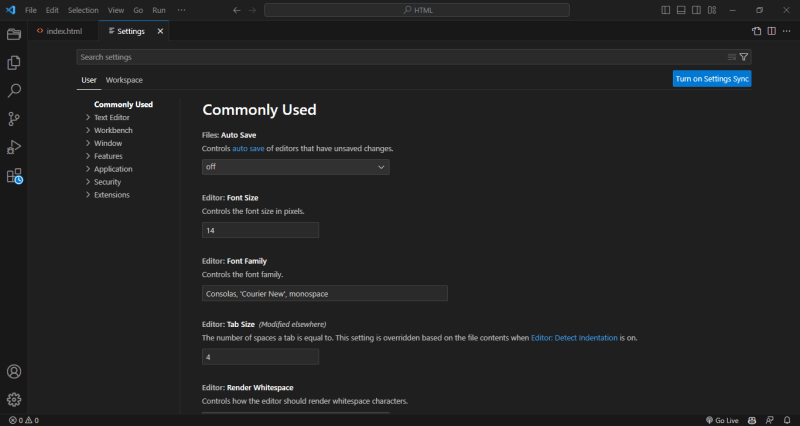This screenshot has height=426, width=800.
Task: Open the notifications bell icon
Action: [787, 420]
